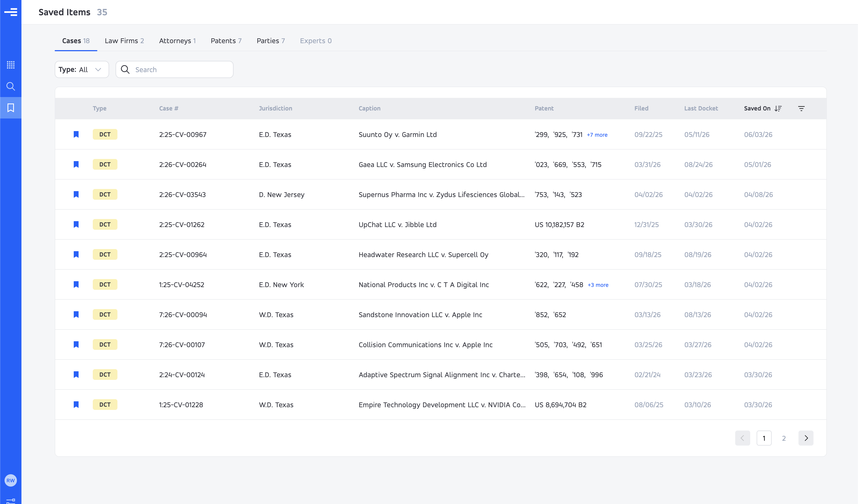This screenshot has width=858, height=504.
Task: Switch to the Patents tab
Action: coord(226,40)
